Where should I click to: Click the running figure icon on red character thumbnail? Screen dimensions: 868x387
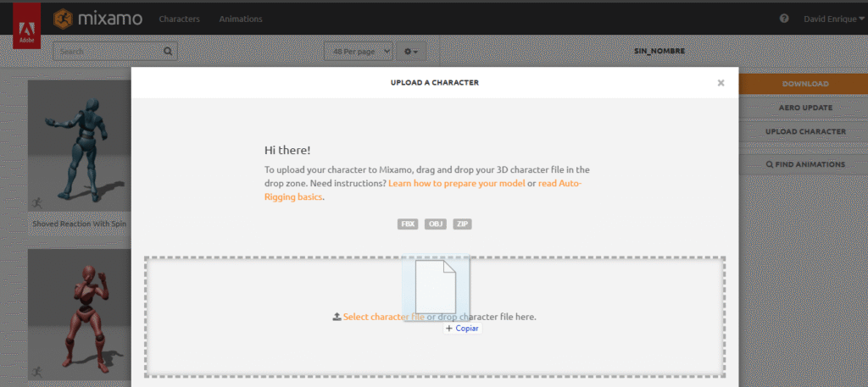pos(37,372)
